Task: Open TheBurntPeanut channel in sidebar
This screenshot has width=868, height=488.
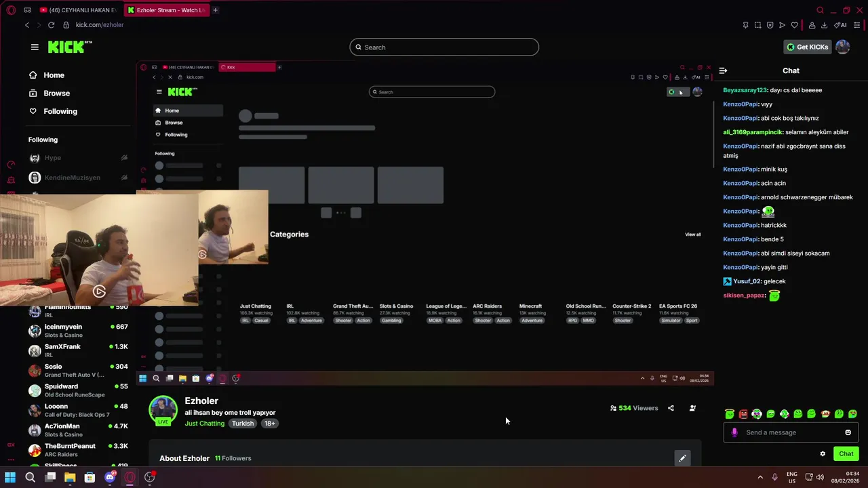Action: point(78,449)
